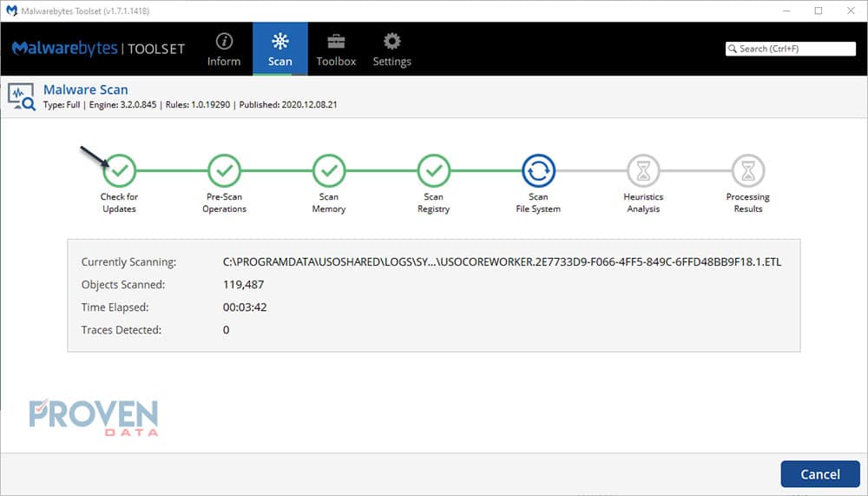The width and height of the screenshot is (868, 496).
Task: Click the Malware Scan monitor icon
Action: click(x=22, y=97)
